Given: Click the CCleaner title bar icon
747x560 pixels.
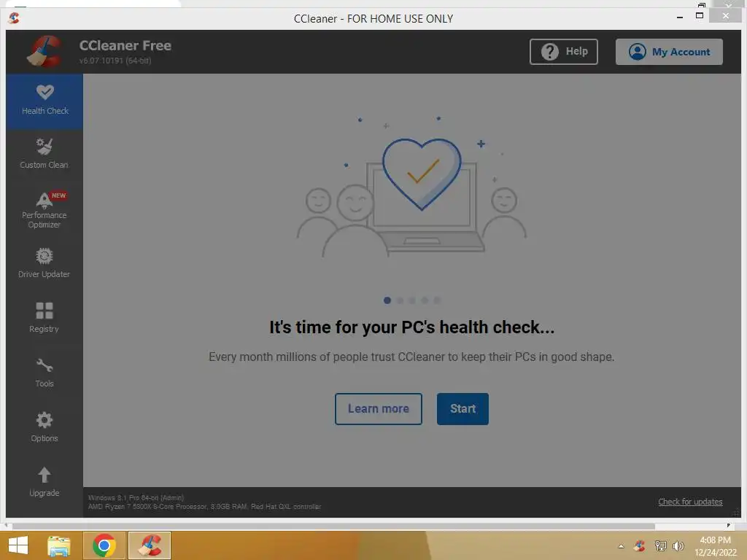Looking at the screenshot, I should [14, 18].
